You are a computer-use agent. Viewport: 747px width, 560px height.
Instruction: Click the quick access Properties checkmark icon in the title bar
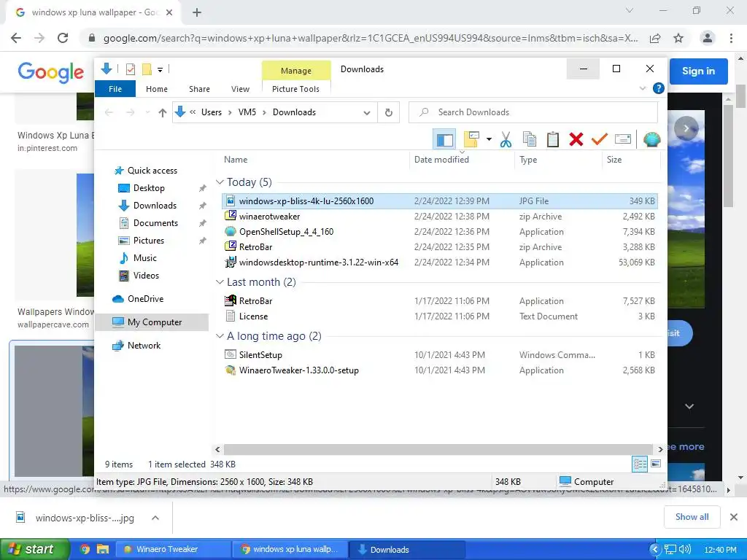coord(130,69)
